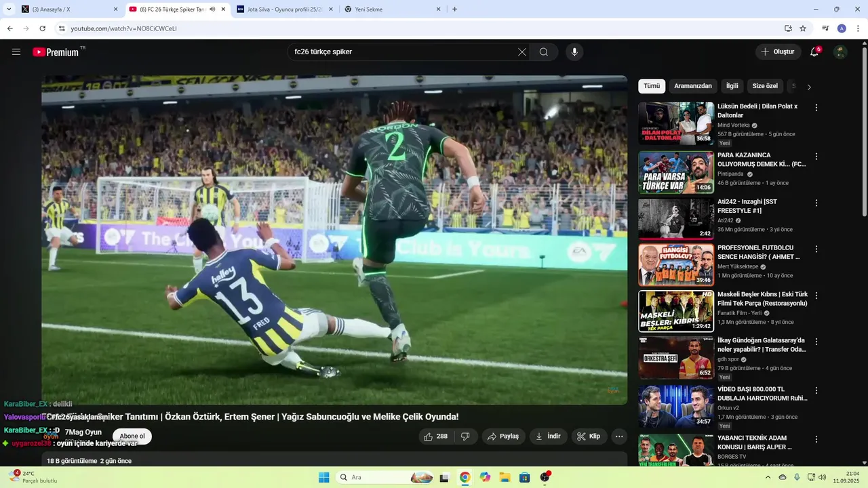Open options for VİDEO BAŞI 800.000 TL video

[x=816, y=390]
